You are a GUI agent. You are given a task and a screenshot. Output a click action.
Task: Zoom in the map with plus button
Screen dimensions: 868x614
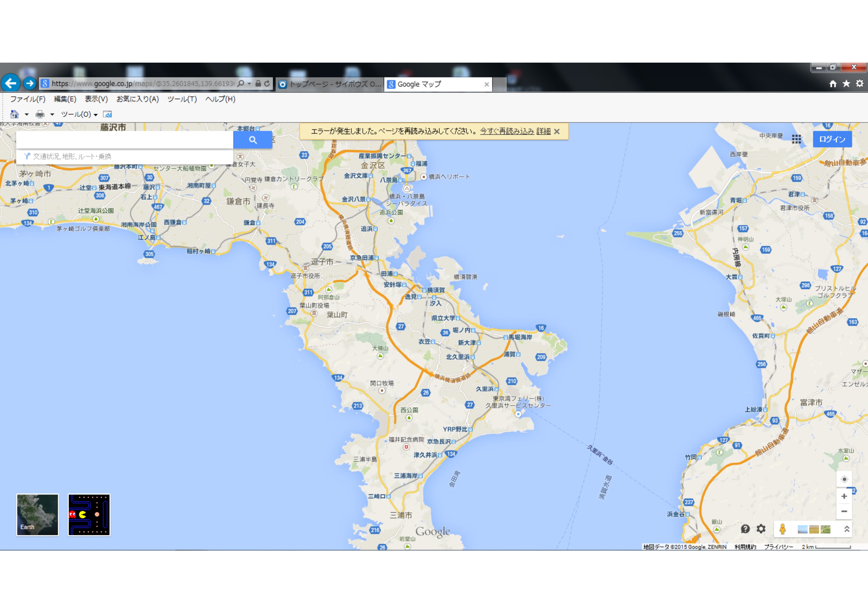click(844, 496)
